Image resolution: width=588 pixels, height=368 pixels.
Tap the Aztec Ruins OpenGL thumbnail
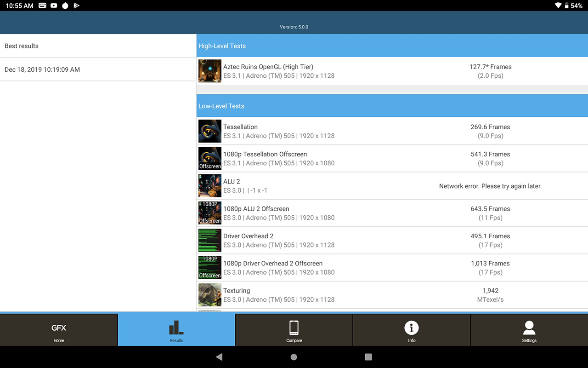210,71
